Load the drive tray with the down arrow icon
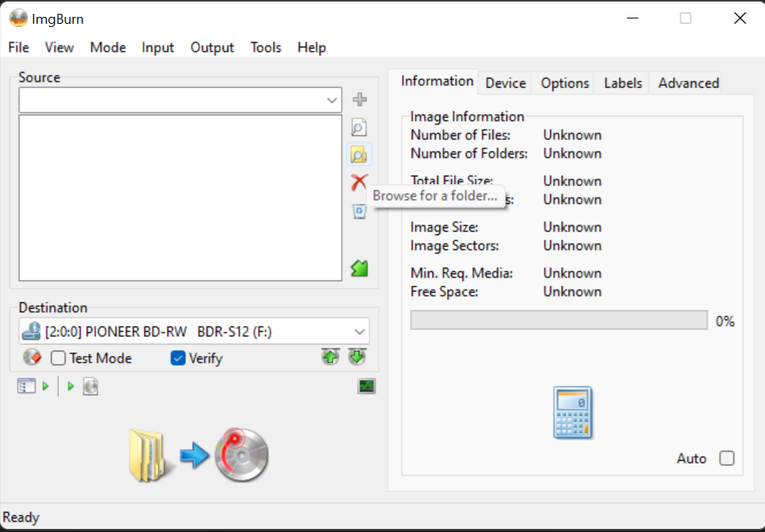 357,357
